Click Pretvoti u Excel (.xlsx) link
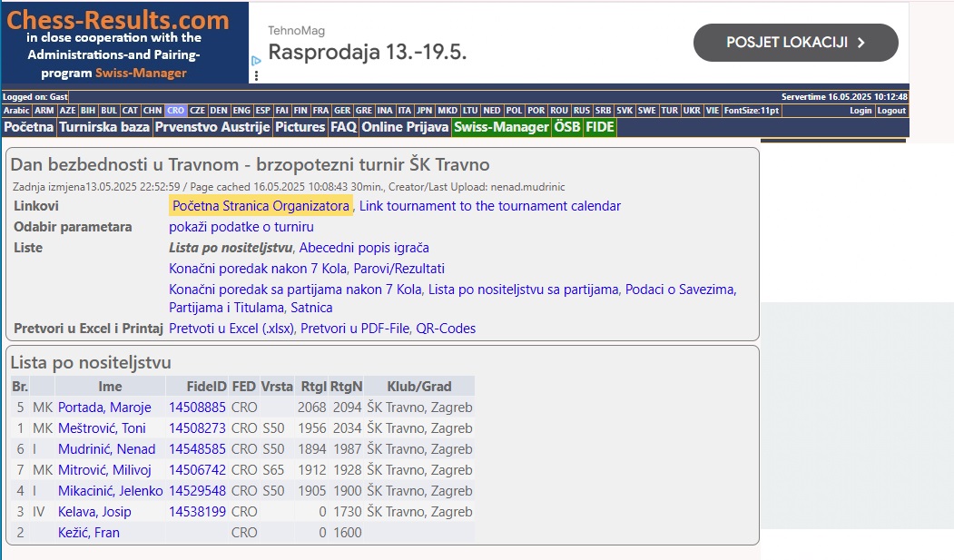The image size is (954, 560). point(231,329)
